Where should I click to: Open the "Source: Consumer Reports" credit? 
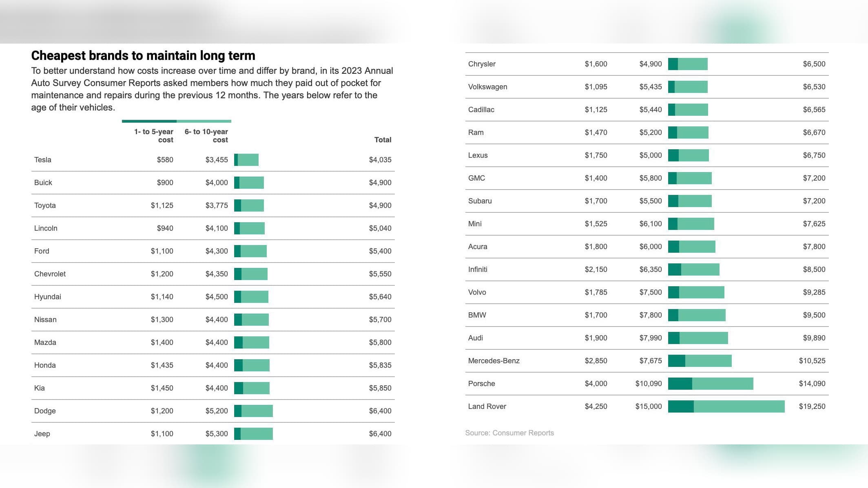click(x=509, y=433)
